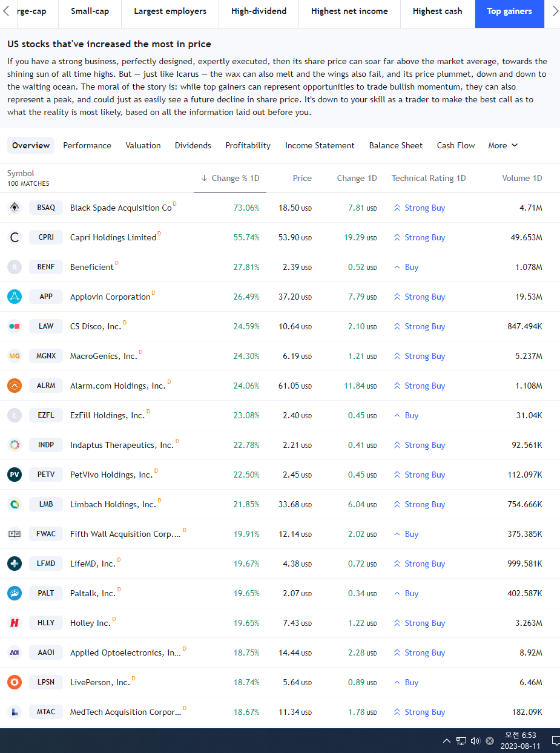Screen dimensions: 560x753
Task: Click the Limbach Holdings logo icon
Action: point(15,504)
